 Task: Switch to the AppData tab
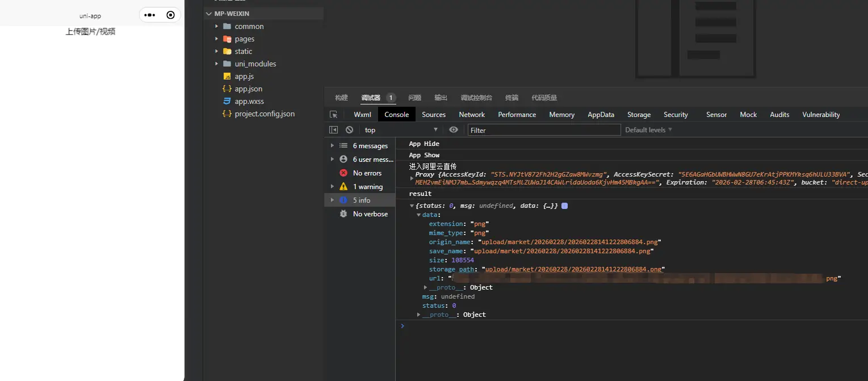601,115
